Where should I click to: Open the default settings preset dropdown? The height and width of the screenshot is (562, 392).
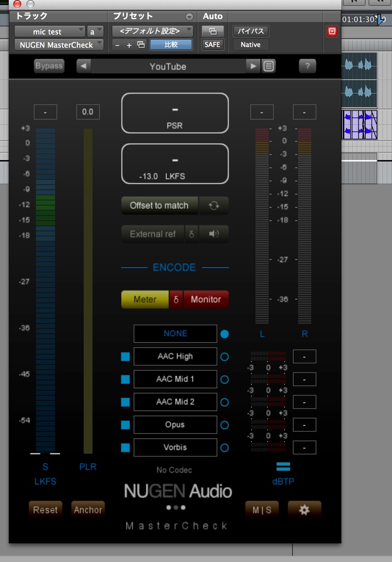(x=153, y=31)
